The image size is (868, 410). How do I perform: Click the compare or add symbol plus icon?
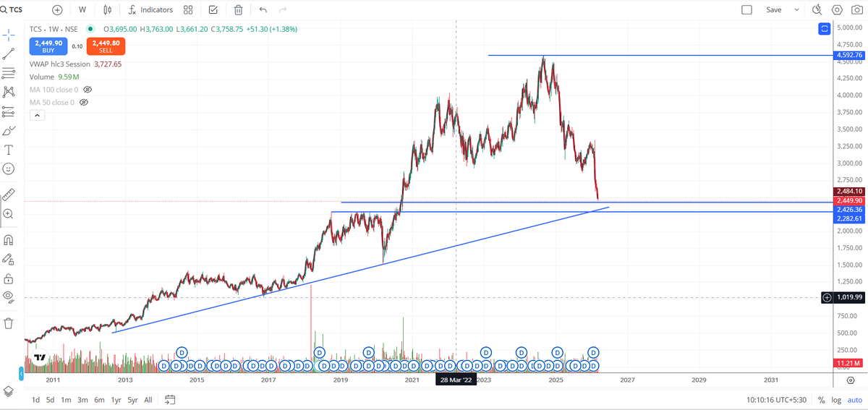[x=57, y=9]
